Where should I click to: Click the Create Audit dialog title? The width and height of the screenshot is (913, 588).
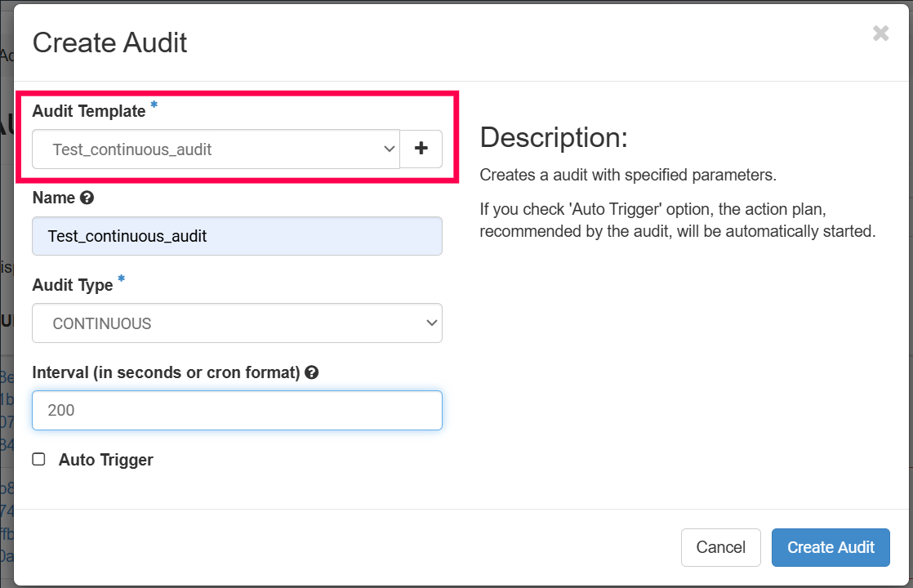click(x=109, y=42)
